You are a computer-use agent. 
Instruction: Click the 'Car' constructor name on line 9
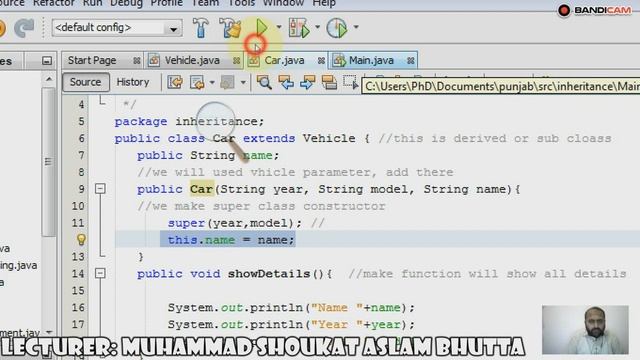click(x=201, y=189)
